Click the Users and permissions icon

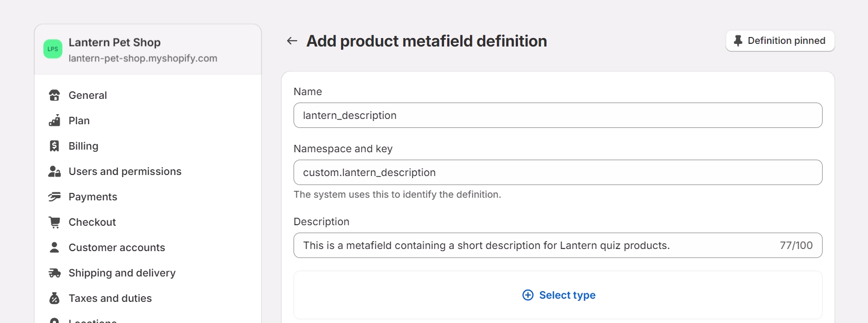pyautogui.click(x=54, y=171)
